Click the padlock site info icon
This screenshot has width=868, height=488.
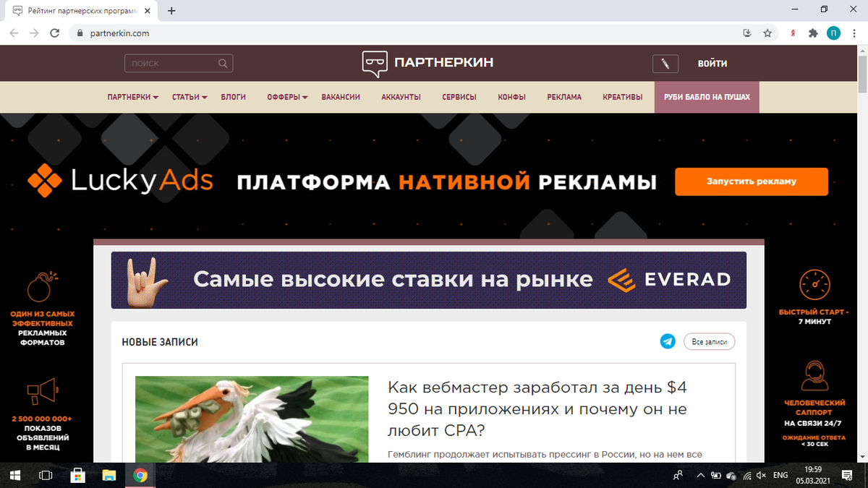pyautogui.click(x=80, y=33)
